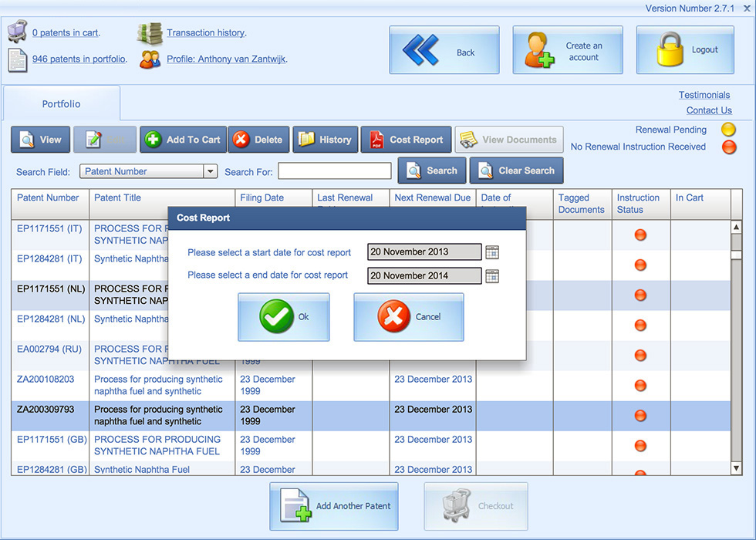Click the greyed-out Edit pencil button
Image resolution: width=756 pixels, height=540 pixels.
click(105, 140)
